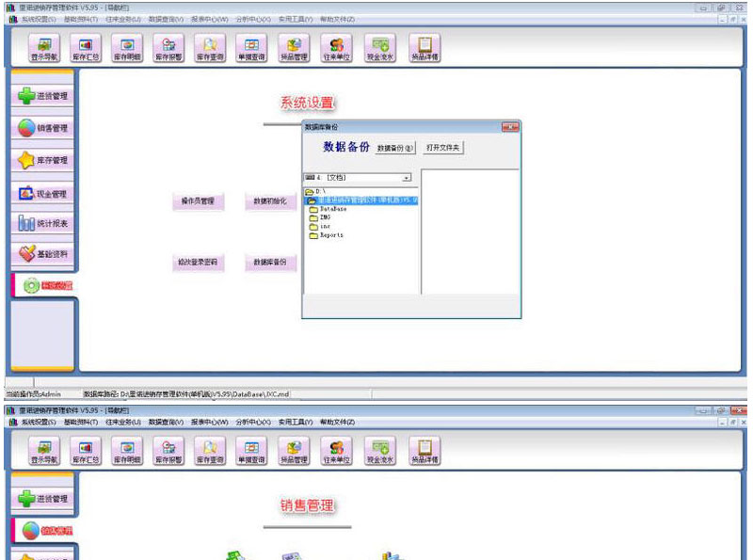
Task: Open 往来业务(U) menu in lower window
Action: (123, 423)
